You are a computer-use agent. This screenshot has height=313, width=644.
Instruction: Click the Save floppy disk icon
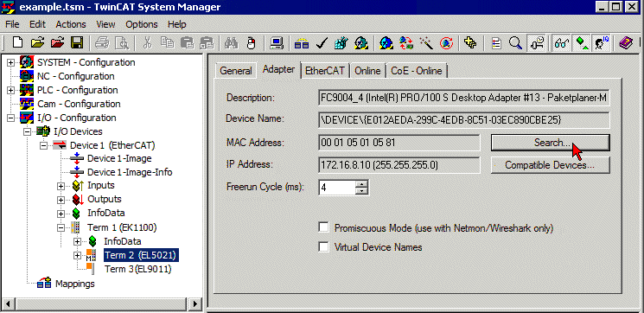(77, 42)
